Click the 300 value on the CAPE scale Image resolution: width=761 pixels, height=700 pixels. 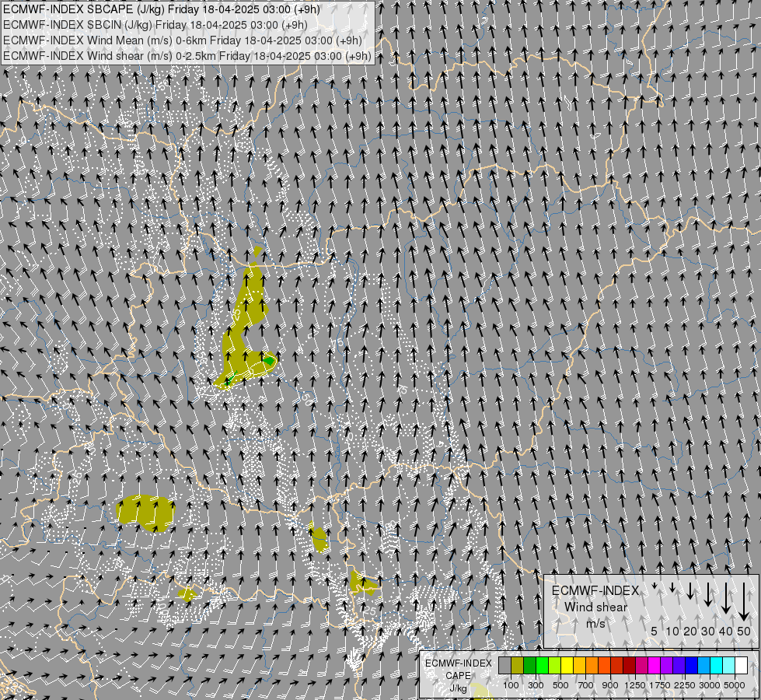[536, 685]
